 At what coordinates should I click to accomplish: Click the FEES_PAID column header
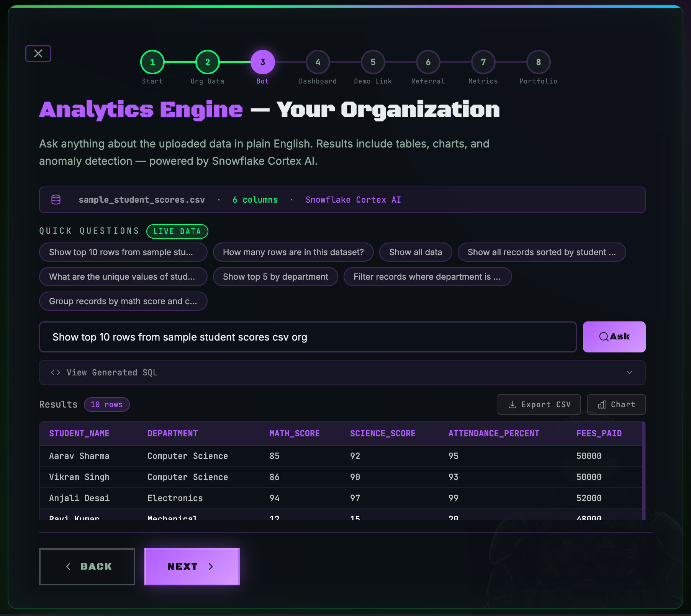pyautogui.click(x=599, y=433)
